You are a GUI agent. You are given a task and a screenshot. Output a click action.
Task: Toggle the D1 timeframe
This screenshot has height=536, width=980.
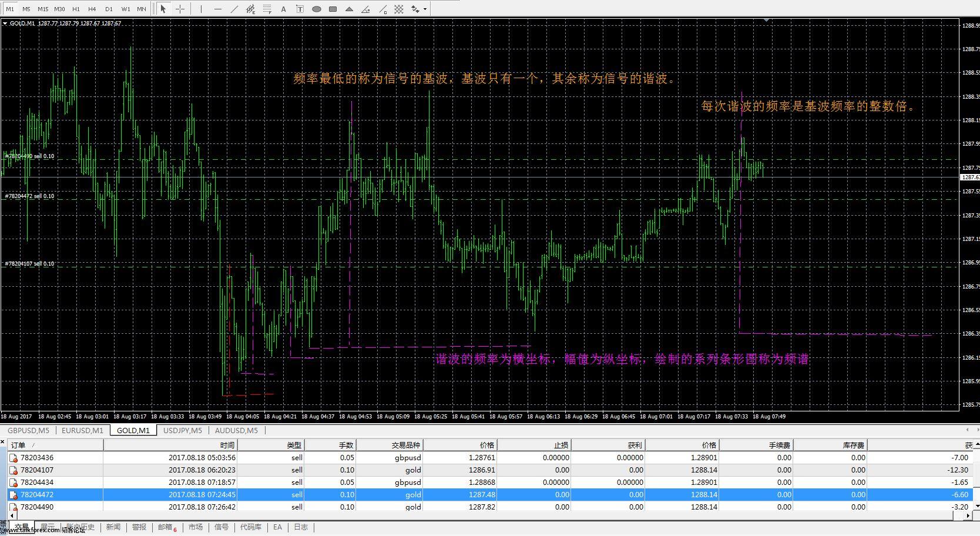click(x=109, y=9)
